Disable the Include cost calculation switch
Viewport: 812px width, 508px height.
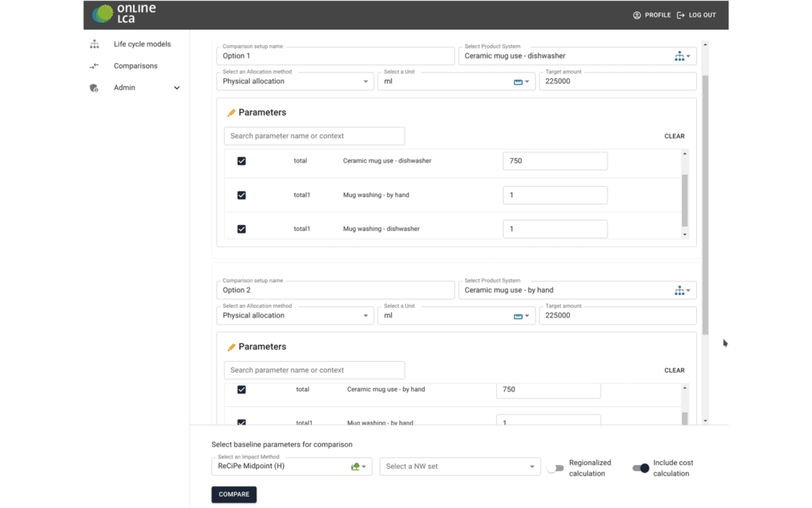coord(641,468)
